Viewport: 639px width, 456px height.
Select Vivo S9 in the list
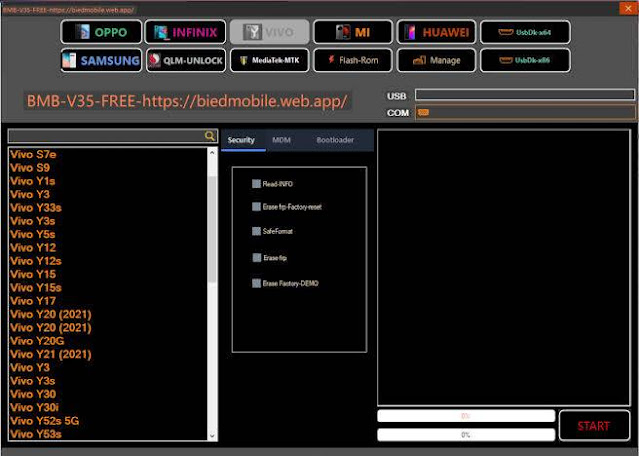pyautogui.click(x=30, y=168)
